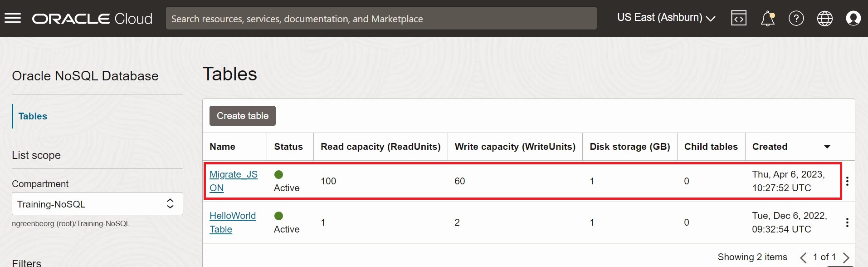This screenshot has width=868, height=267.
Task: Toggle sort arrow on Created column
Action: tap(827, 147)
